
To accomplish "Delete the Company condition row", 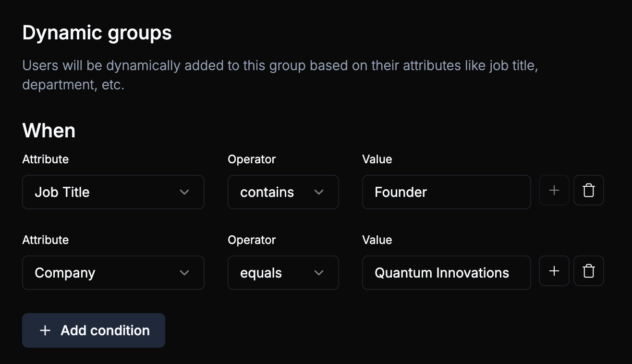I will click(x=589, y=271).
